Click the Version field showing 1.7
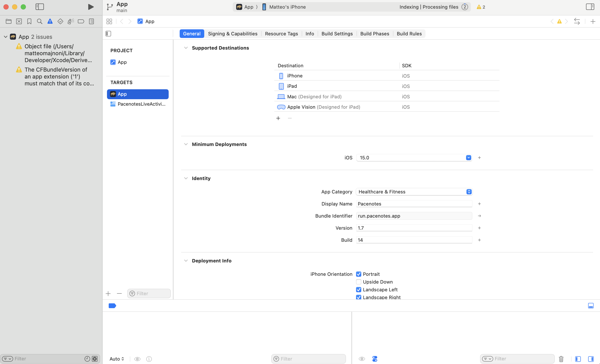600x364 pixels. (x=414, y=228)
